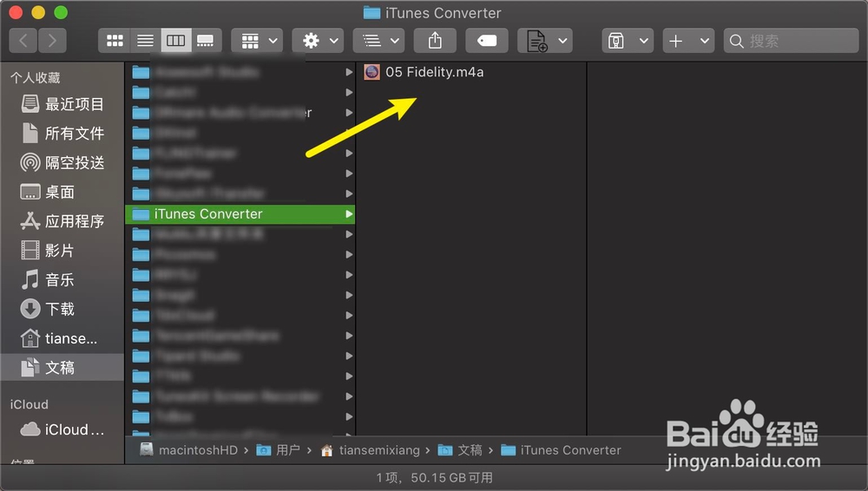Click macintoshHD in the path bar
This screenshot has width=868, height=491.
(188, 450)
